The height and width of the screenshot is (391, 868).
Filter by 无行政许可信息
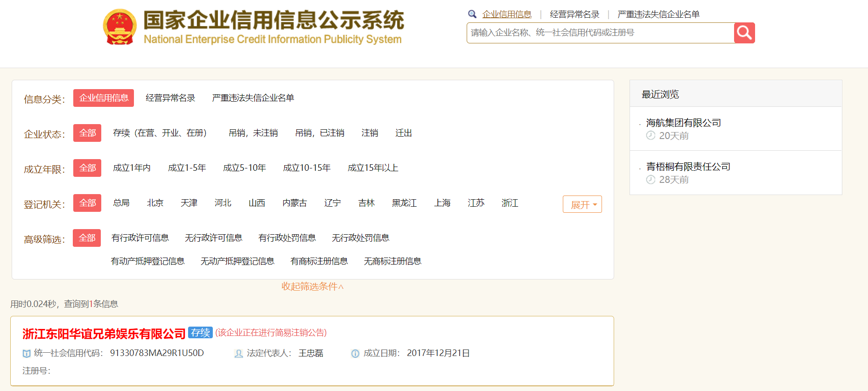[x=213, y=238]
